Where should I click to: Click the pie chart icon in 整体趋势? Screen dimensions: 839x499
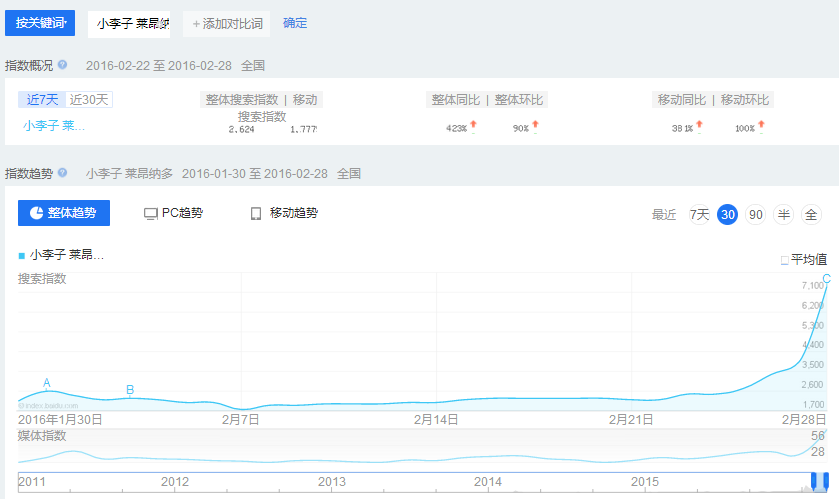[35, 213]
